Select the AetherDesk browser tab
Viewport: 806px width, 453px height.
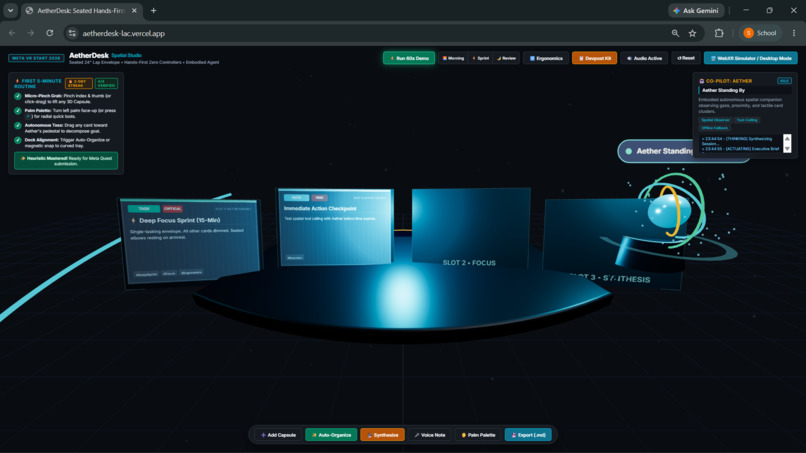click(81, 10)
